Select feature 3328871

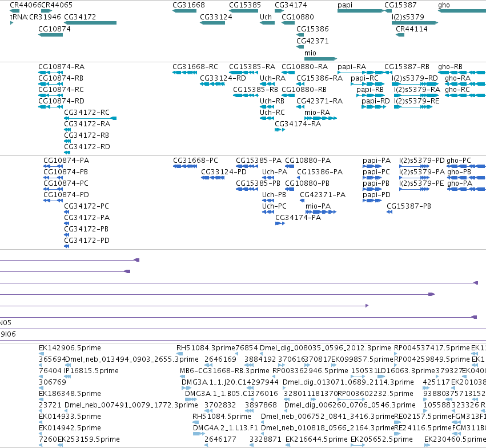point(266,439)
